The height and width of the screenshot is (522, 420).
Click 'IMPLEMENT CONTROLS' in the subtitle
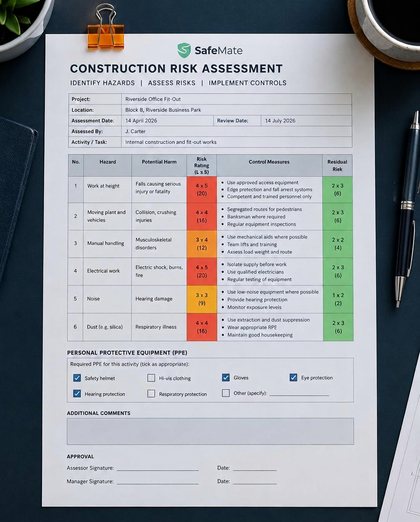pyautogui.click(x=248, y=83)
